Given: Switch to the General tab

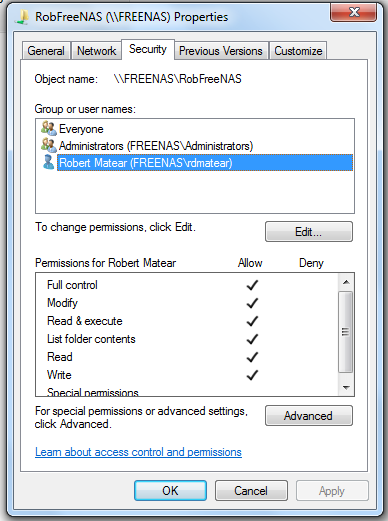Looking at the screenshot, I should tap(46, 51).
